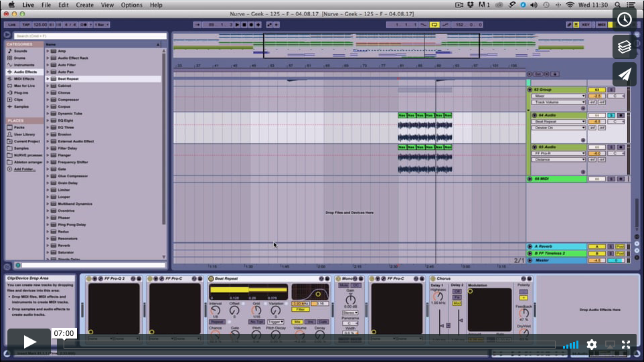
Task: Click the Arrangement Record button
Action: (x=251, y=25)
